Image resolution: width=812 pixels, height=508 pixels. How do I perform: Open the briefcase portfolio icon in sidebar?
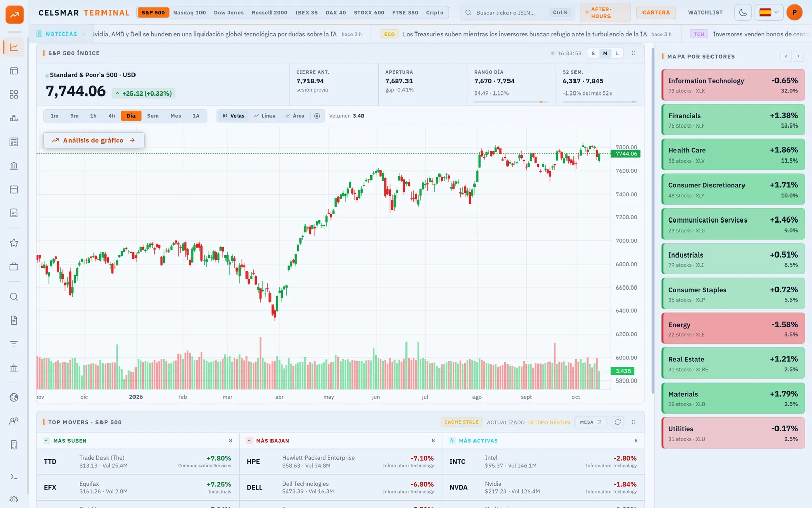pos(14,267)
